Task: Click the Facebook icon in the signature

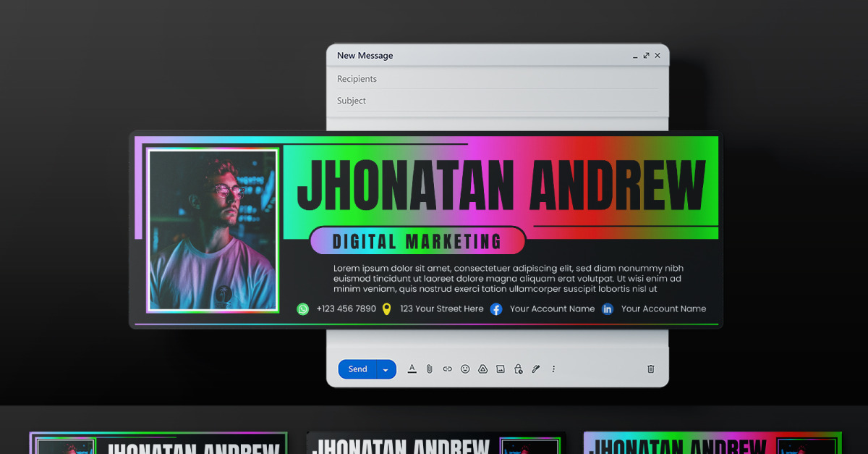Action: coord(496,309)
